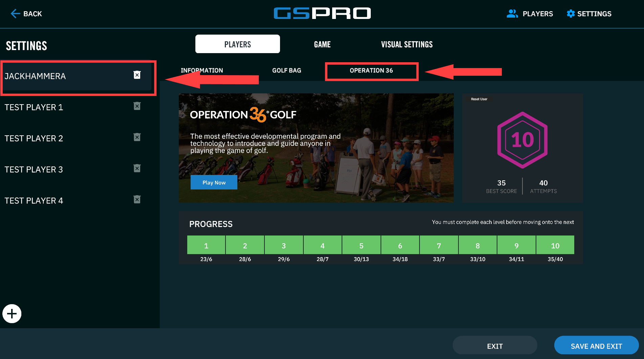The height and width of the screenshot is (359, 644).
Task: Switch to the GAME tab
Action: (x=322, y=44)
